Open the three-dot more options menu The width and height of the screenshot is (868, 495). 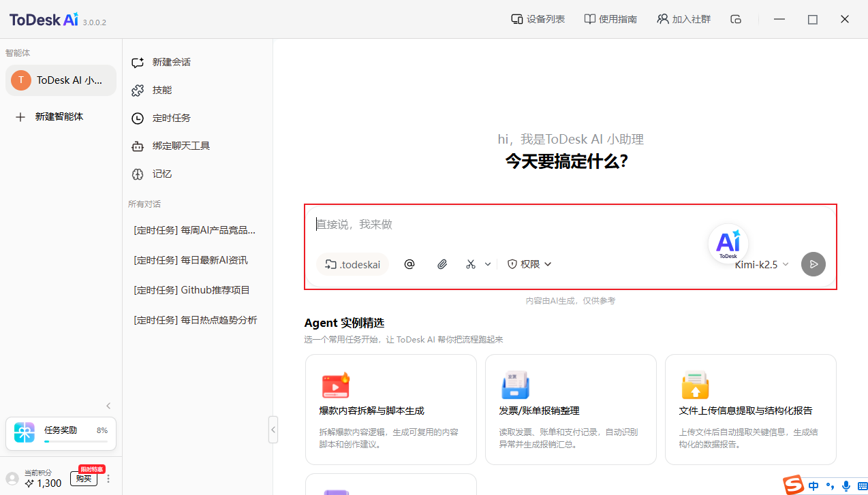(x=108, y=479)
